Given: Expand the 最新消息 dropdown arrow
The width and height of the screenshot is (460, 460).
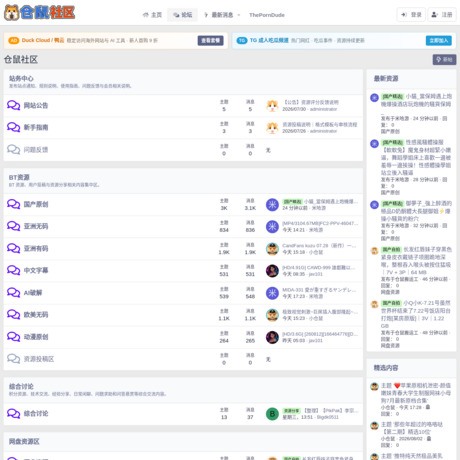Looking at the screenshot, I should point(239,15).
